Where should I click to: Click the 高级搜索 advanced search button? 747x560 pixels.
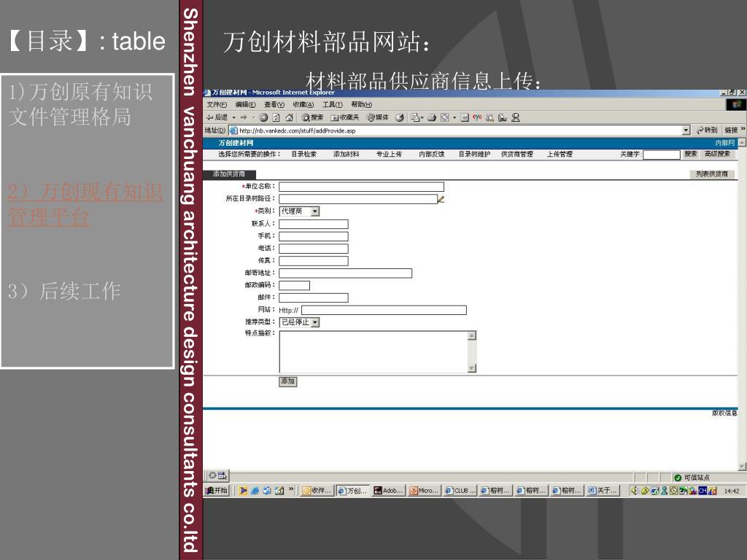click(x=717, y=154)
